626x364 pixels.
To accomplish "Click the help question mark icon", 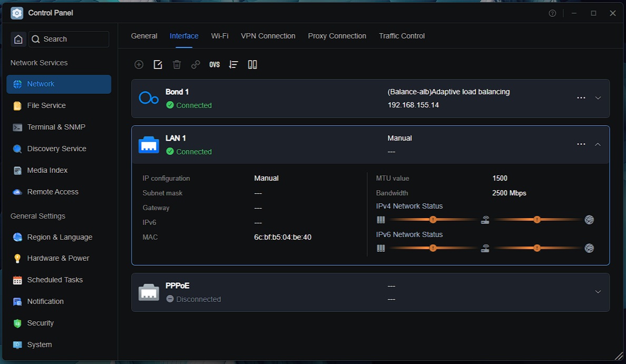I will coord(552,13).
